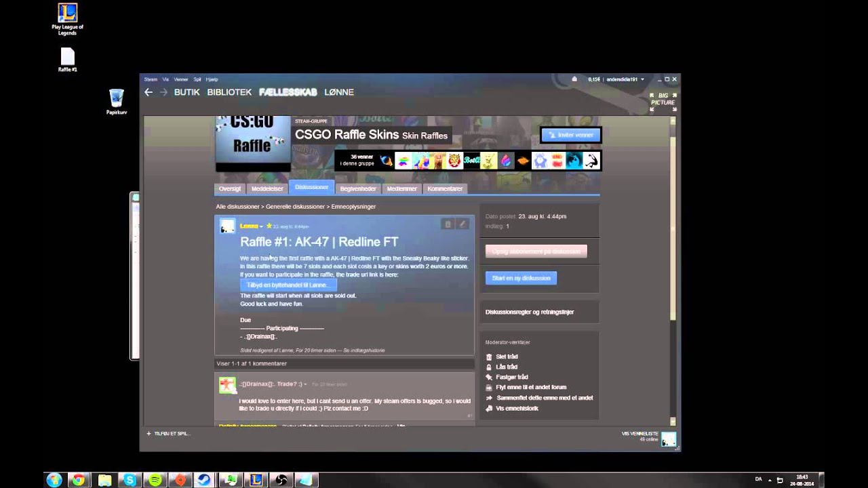Open the Spil menu
The image size is (868, 488).
coord(197,79)
